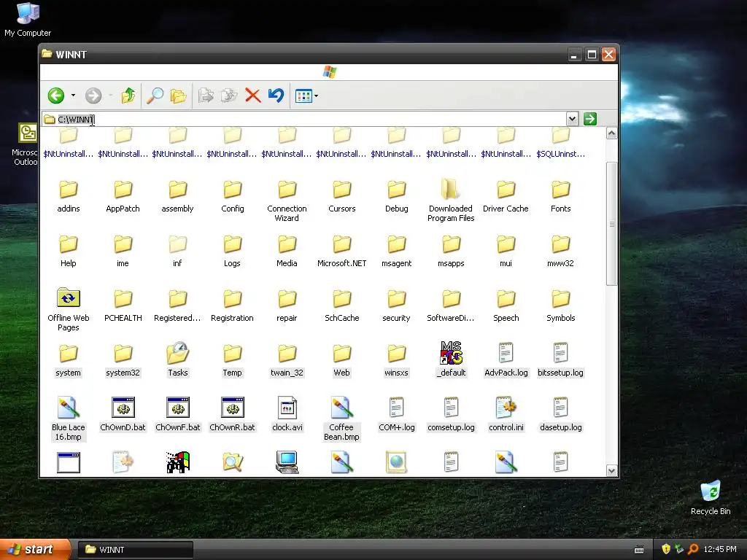This screenshot has height=560, width=747.
Task: Select the Coffee Bean.bmp file
Action: 341,419
